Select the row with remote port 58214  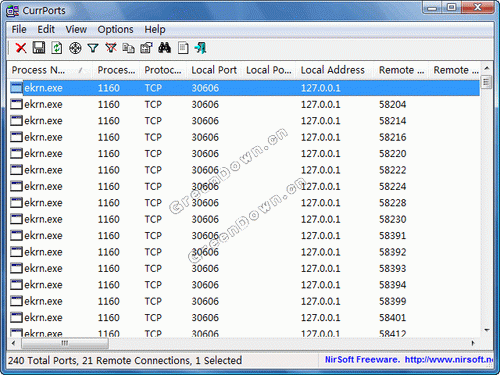(244, 121)
